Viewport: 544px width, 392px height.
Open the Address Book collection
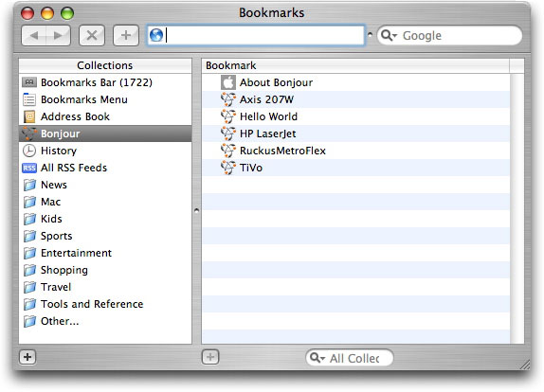[x=105, y=116]
